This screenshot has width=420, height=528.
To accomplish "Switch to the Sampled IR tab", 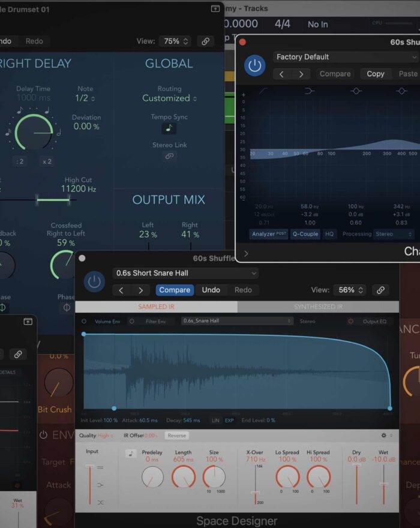I will tap(156, 307).
